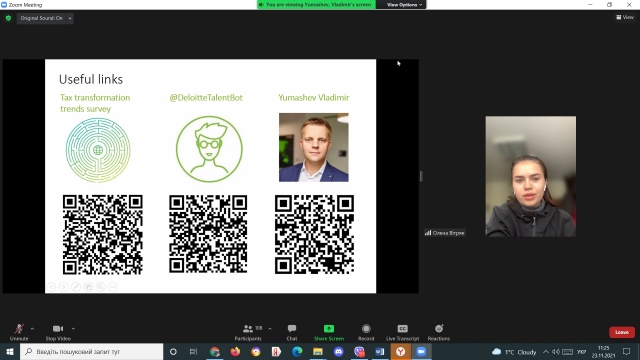The width and height of the screenshot is (640, 360).
Task: Select the pen tool on slide controls
Action: pyautogui.click(x=76, y=287)
